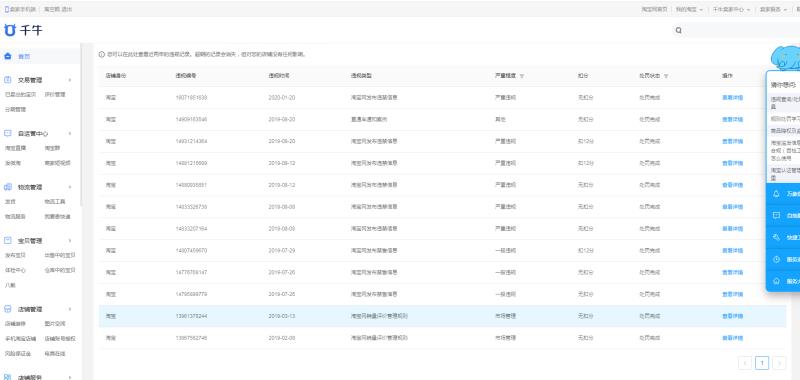This screenshot has height=380, width=800.
Task: Open 查看详情 for the highlighted 2019-03-13 row
Action: coord(732,316)
